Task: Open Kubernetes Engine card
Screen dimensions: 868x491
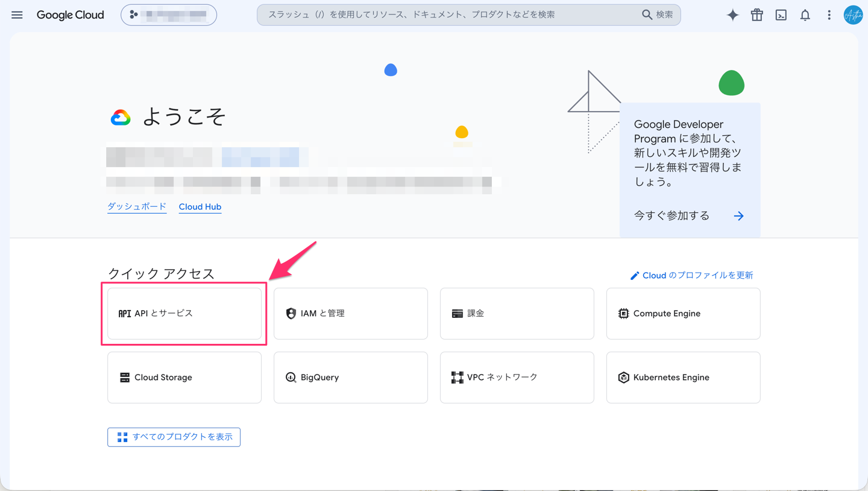Action: point(684,378)
